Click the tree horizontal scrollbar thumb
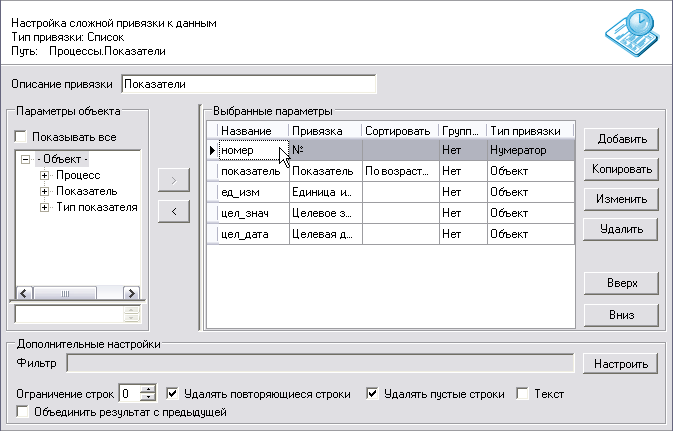673x431 pixels. coord(65,294)
